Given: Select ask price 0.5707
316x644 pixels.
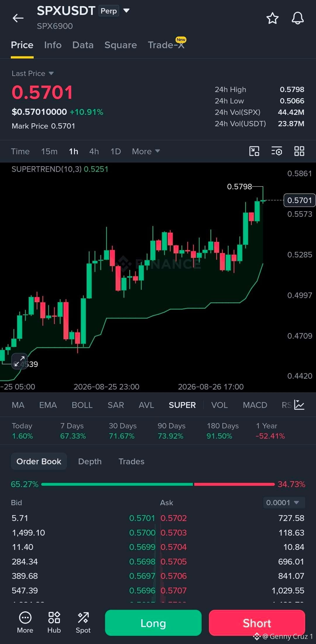Looking at the screenshot, I should (174, 591).
